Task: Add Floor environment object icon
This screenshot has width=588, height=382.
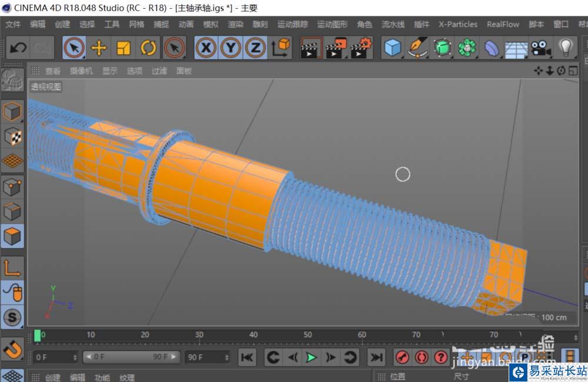Action: [x=516, y=48]
